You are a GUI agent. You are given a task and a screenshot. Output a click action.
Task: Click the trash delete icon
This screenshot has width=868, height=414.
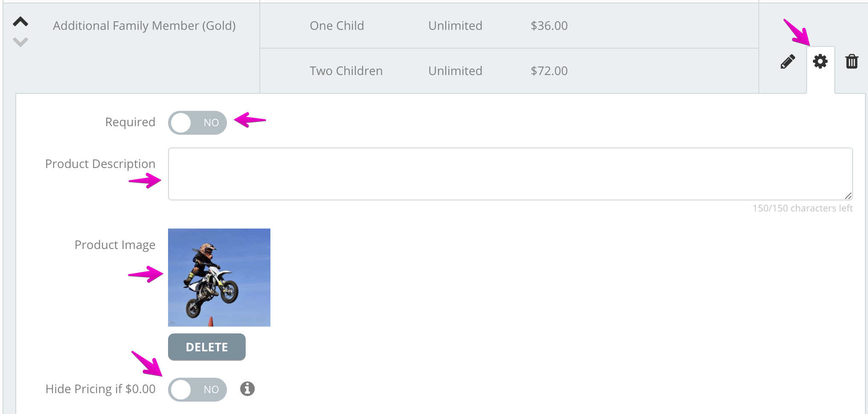coord(852,62)
